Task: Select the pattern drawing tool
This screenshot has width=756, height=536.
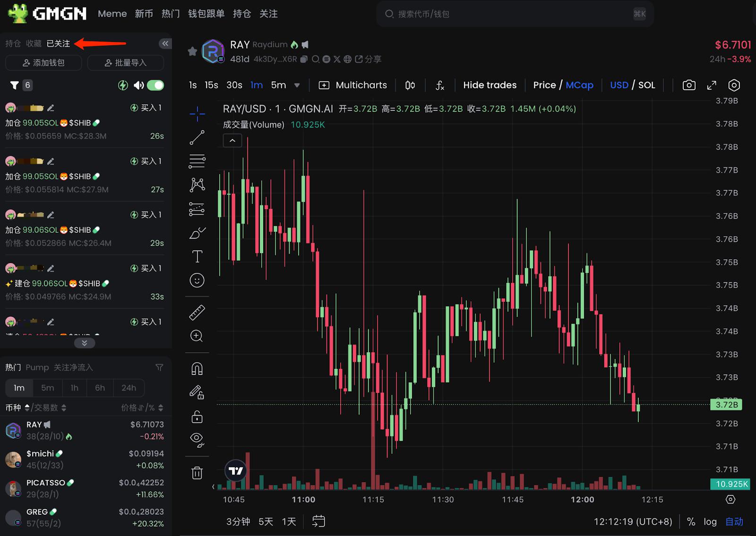Action: click(x=197, y=185)
